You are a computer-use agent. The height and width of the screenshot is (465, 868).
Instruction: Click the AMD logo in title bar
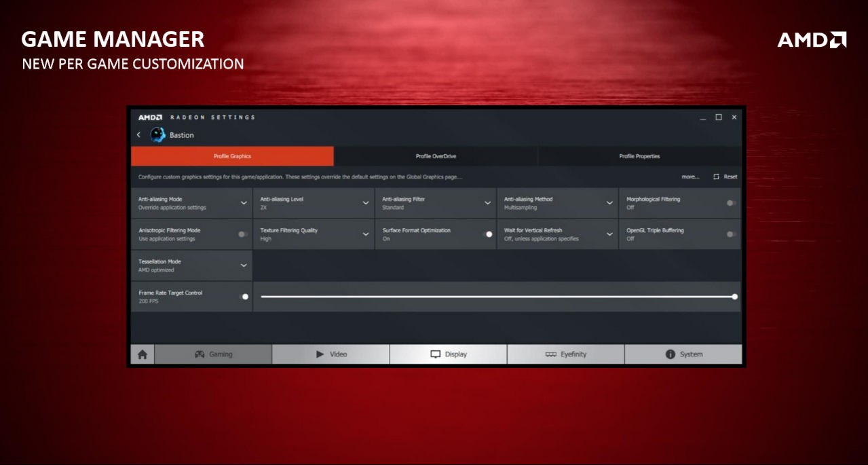coord(150,117)
